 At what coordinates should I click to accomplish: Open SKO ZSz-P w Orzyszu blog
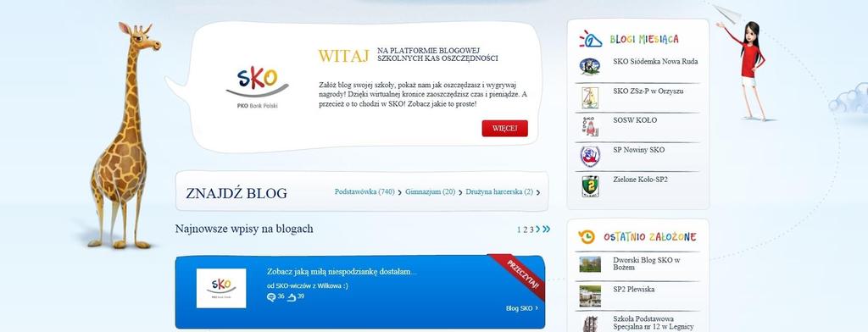click(x=648, y=91)
